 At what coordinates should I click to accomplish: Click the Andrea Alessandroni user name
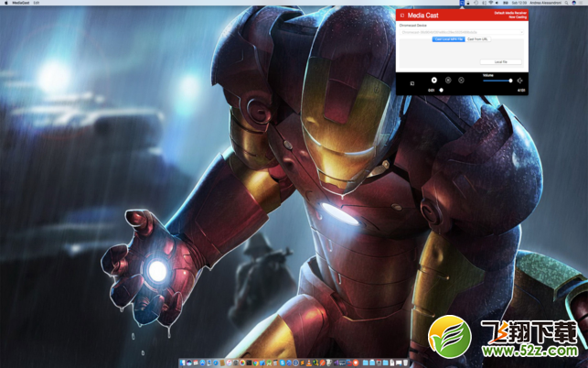[546, 3]
